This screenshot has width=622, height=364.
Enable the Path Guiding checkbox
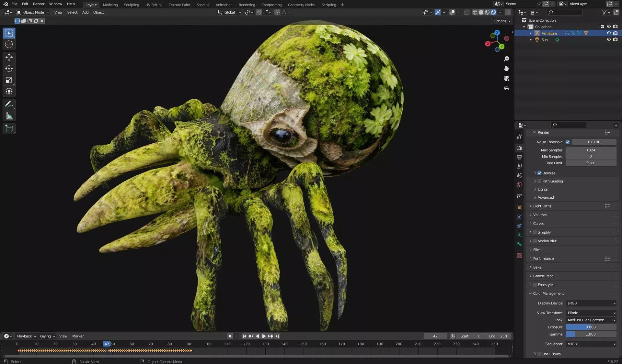(539, 181)
